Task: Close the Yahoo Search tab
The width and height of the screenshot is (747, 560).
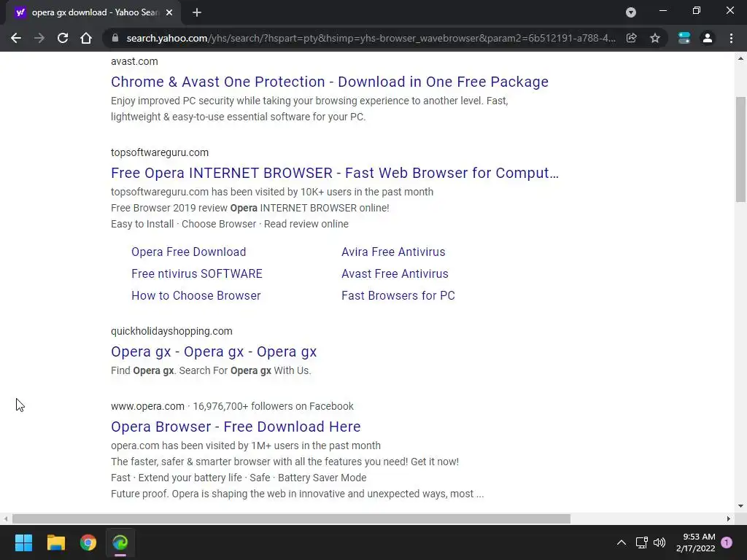Action: point(169,12)
